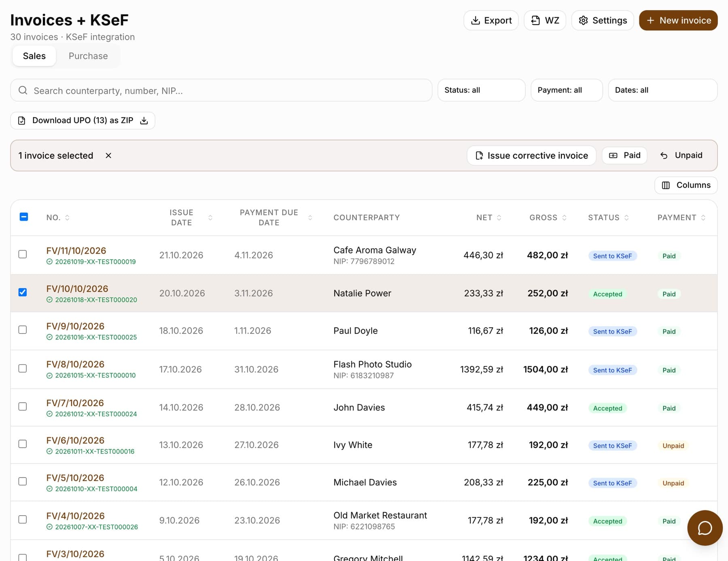This screenshot has height=561, width=728.
Task: Check invoice FV/7/10/2026 checkbox
Action: point(23,406)
